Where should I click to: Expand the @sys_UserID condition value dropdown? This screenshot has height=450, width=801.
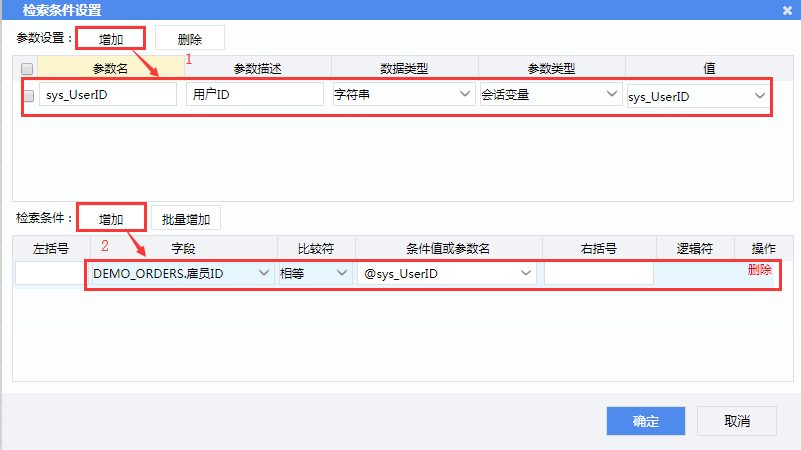(x=447, y=273)
